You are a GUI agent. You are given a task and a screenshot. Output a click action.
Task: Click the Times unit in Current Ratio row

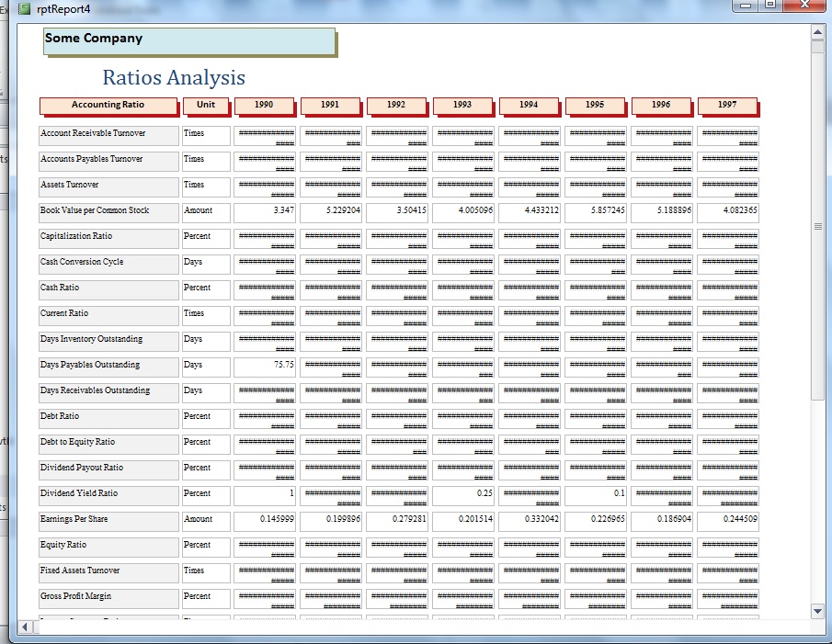[207, 315]
